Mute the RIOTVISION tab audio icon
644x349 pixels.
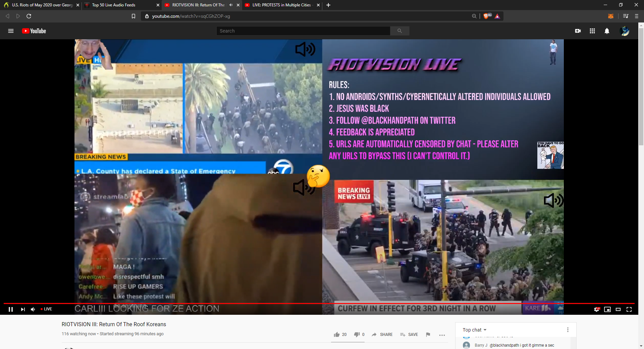[x=231, y=5]
